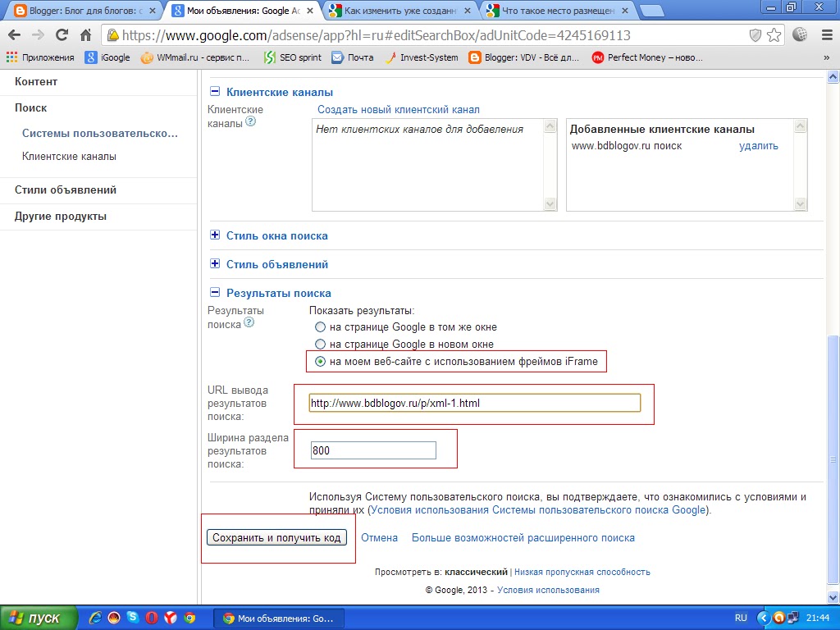Click scroll-down arrow of page scrollbar
Image resolution: width=840 pixels, height=630 pixels.
click(x=833, y=597)
